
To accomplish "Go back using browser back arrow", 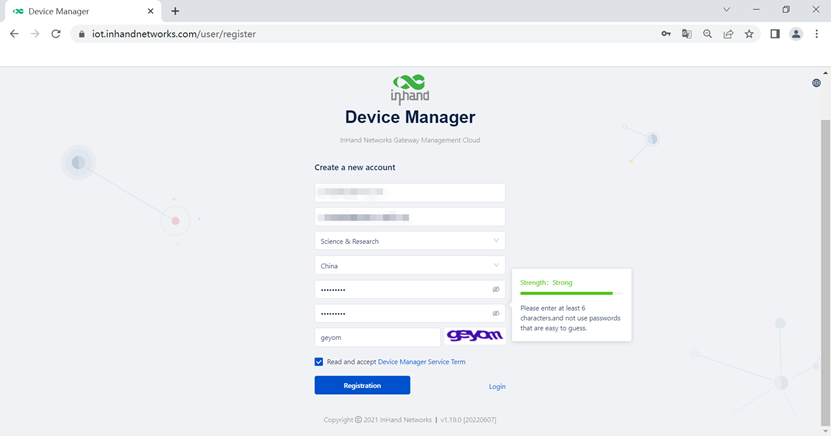I will (14, 34).
